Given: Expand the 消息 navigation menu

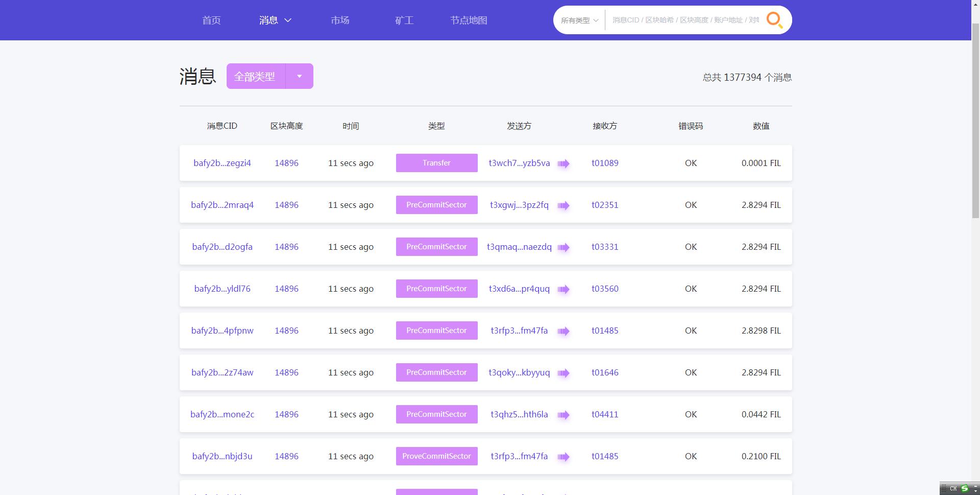Looking at the screenshot, I should [x=275, y=20].
